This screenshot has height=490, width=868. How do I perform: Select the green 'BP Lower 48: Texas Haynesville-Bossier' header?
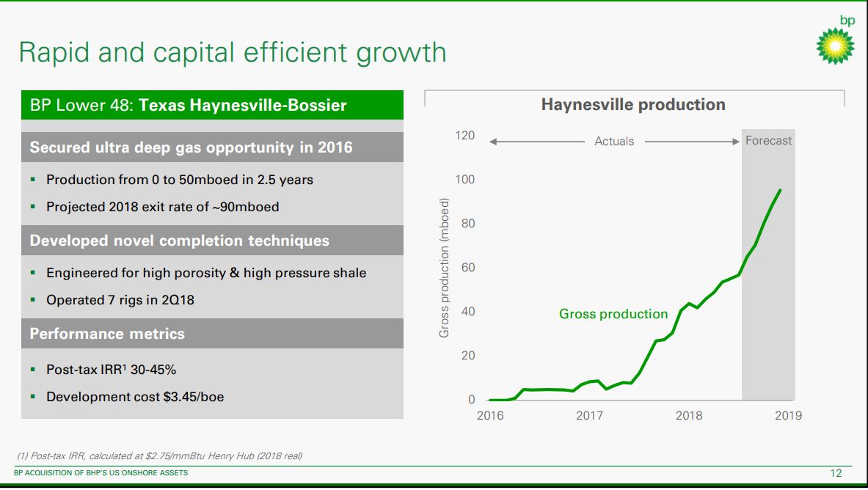coord(212,105)
